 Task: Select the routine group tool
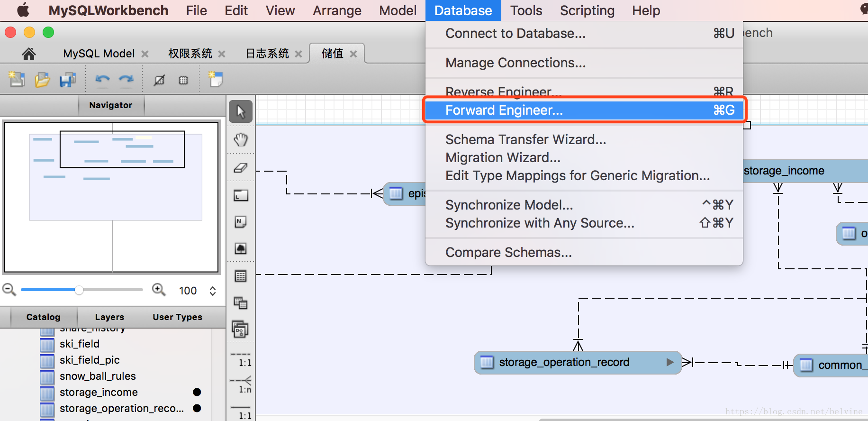[241, 329]
